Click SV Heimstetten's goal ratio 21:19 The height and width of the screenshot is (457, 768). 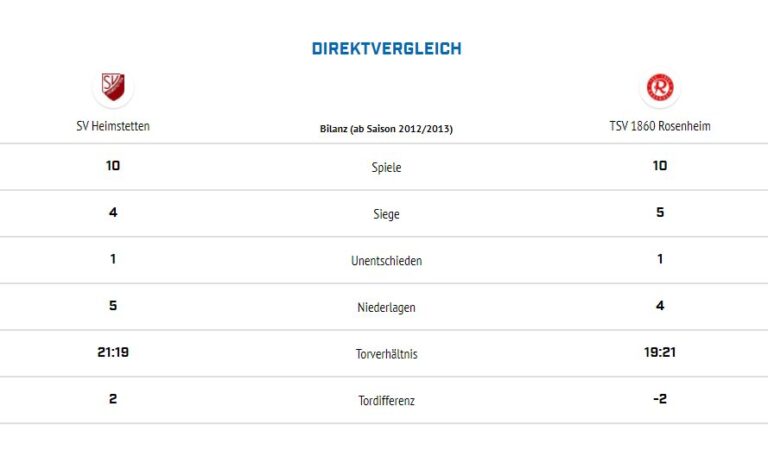pos(113,352)
